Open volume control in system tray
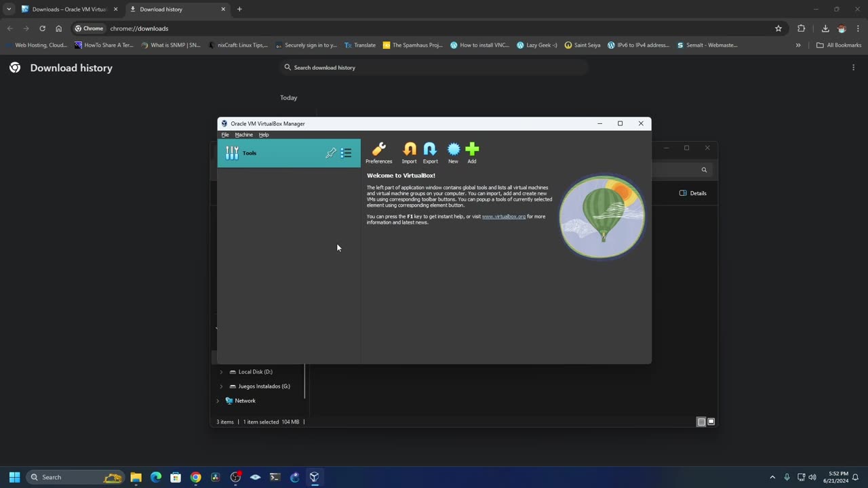This screenshot has height=488, width=868. [812, 477]
